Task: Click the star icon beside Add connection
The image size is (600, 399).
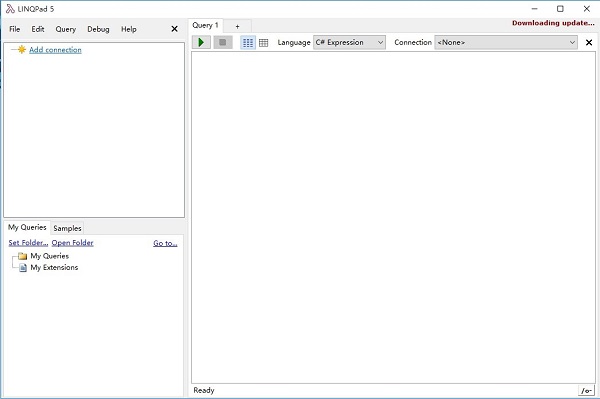Action: coord(22,49)
